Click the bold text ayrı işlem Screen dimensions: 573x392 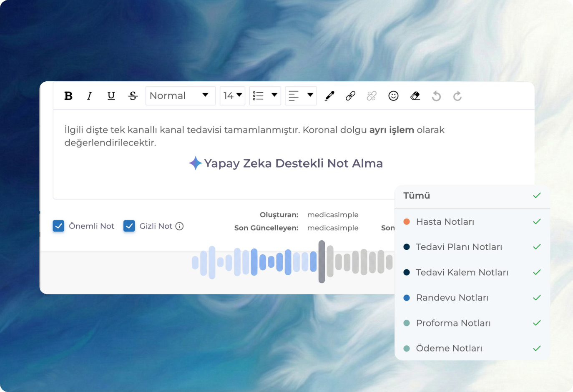coord(392,130)
